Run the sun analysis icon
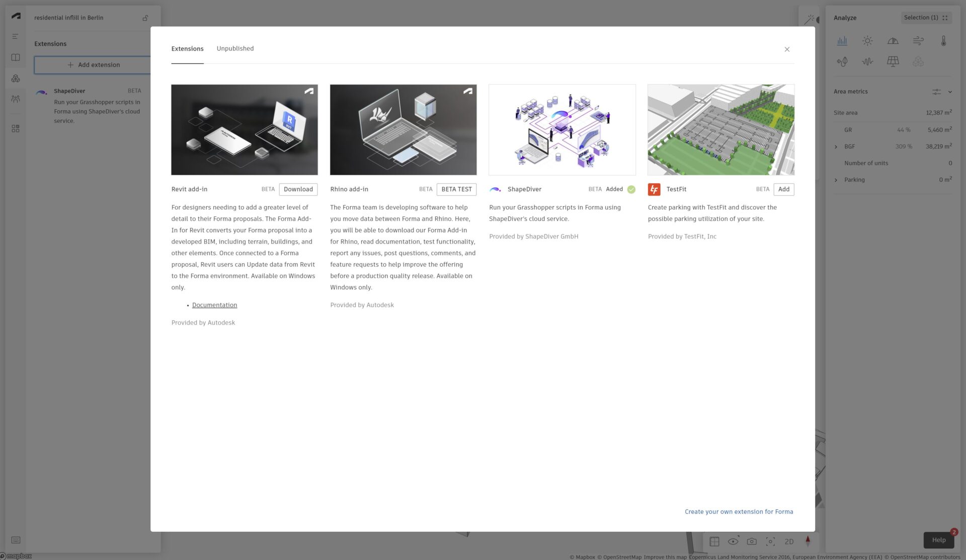Image resolution: width=966 pixels, height=560 pixels. coord(867,41)
